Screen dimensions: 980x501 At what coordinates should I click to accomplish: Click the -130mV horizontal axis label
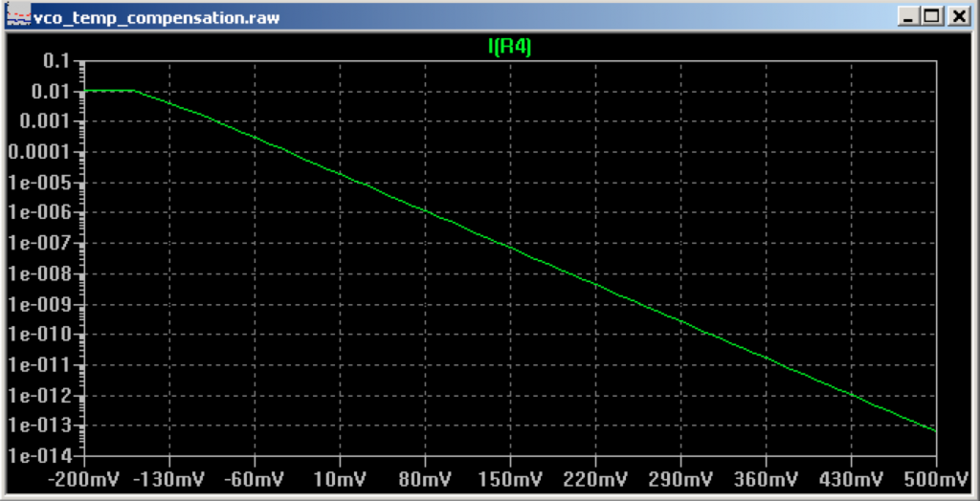pyautogui.click(x=170, y=480)
